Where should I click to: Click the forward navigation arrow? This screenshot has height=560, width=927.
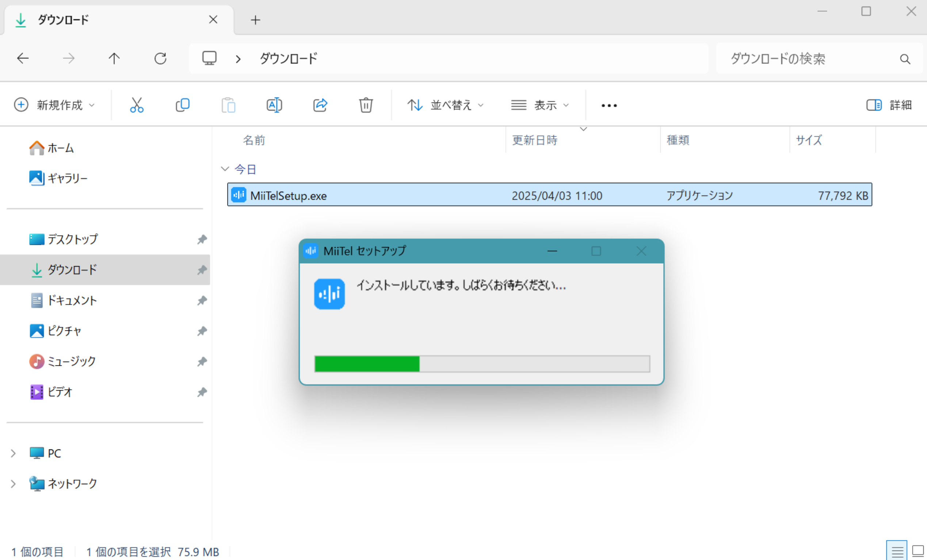click(x=68, y=58)
